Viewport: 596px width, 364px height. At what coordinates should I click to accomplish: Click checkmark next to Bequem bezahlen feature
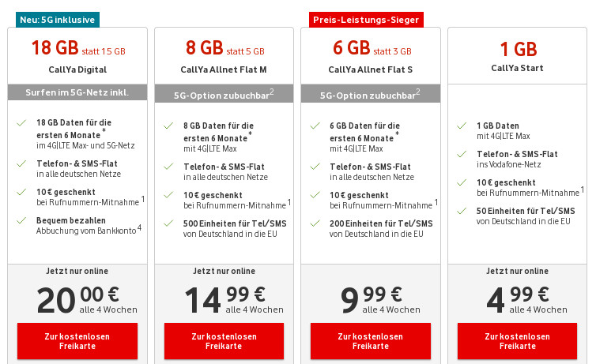(x=20, y=220)
